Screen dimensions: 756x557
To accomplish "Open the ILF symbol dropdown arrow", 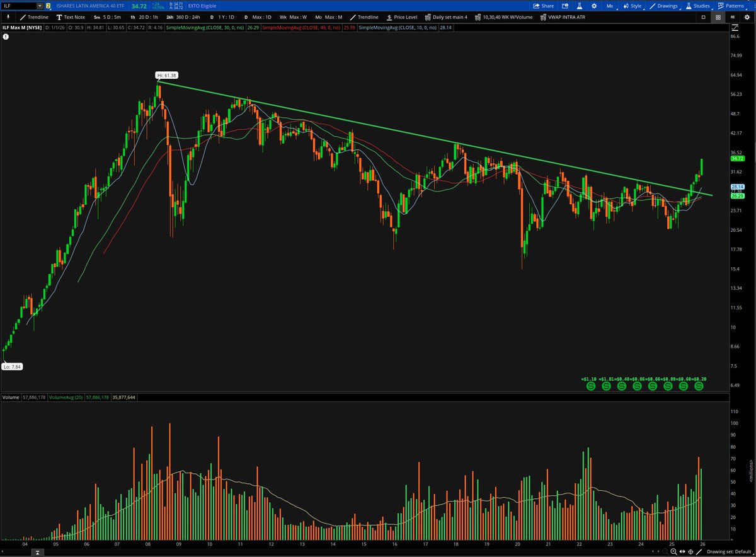I will pyautogui.click(x=40, y=6).
